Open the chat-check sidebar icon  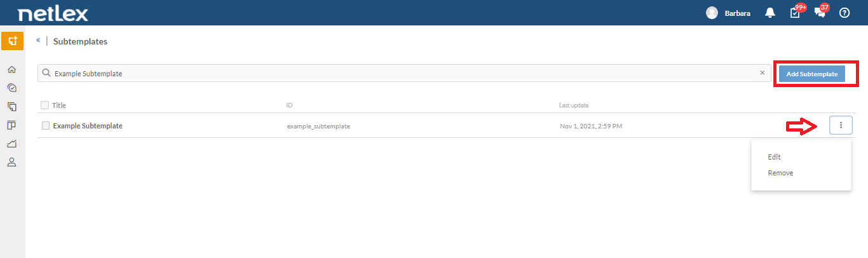coord(11,88)
